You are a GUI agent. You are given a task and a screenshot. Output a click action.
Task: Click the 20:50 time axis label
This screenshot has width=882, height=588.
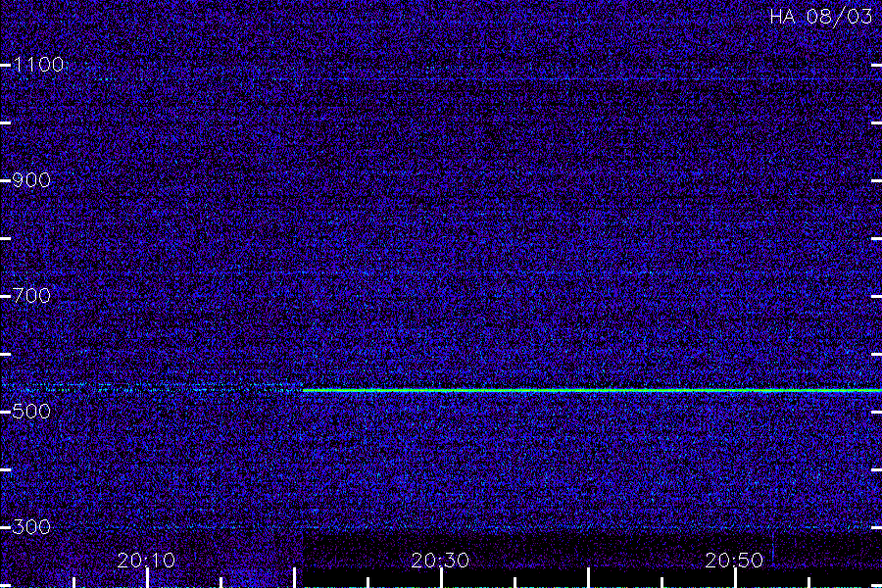click(x=734, y=561)
